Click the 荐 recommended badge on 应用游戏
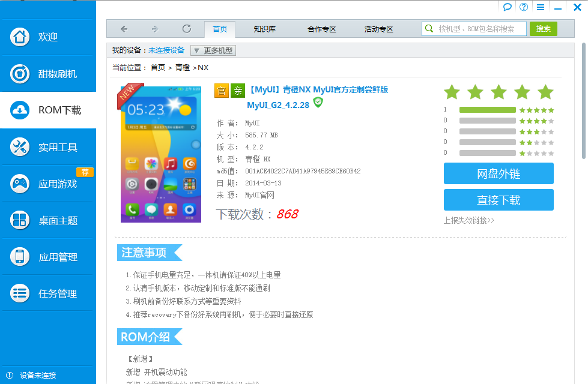Viewport: 588px width, 384px height. click(x=85, y=172)
